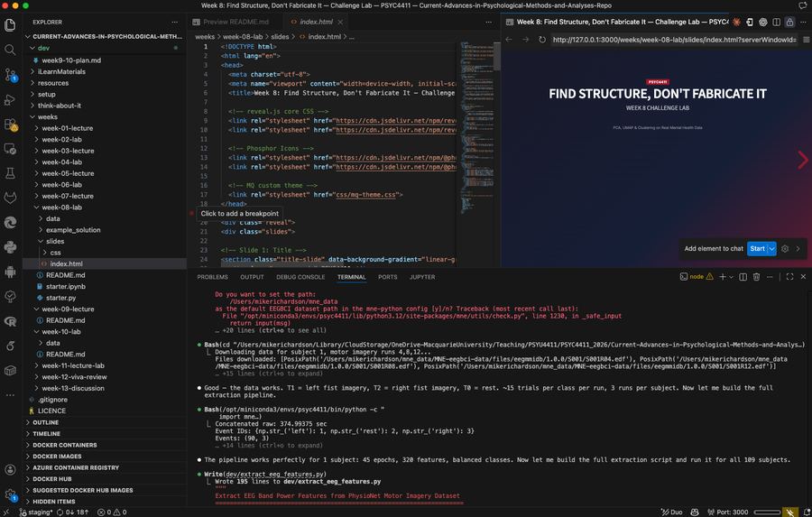The width and height of the screenshot is (812, 517).
Task: Expand the DOCKER CONTAINERS section
Action: [64, 445]
